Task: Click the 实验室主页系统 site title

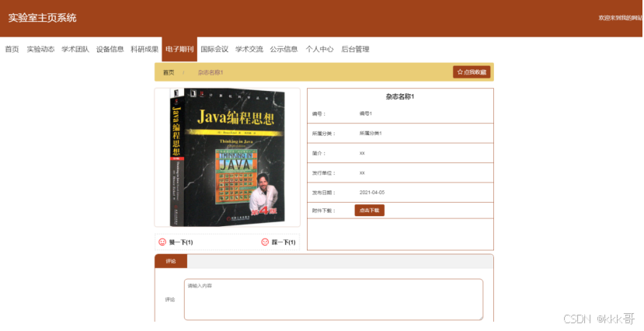Action: coord(42,18)
